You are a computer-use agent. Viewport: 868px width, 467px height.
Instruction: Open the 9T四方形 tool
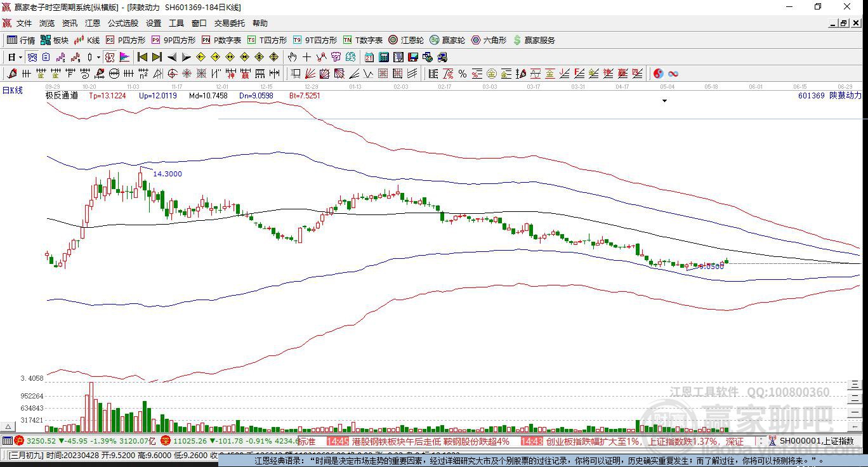[x=315, y=40]
